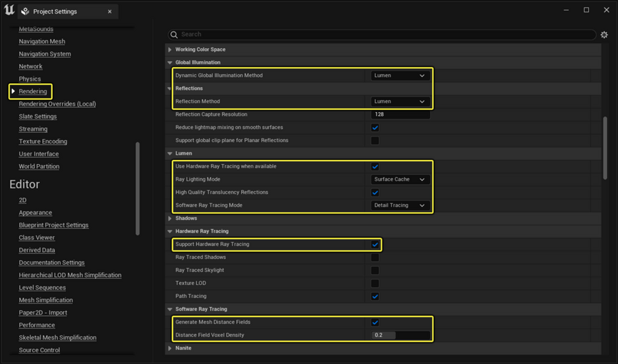The width and height of the screenshot is (618, 364).
Task: Click the Reflection Capture Resolution field
Action: (400, 114)
